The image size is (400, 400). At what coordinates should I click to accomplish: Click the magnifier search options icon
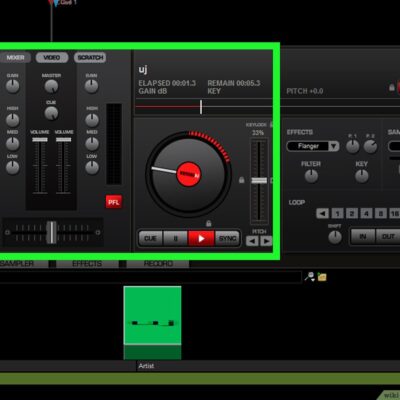[310, 277]
